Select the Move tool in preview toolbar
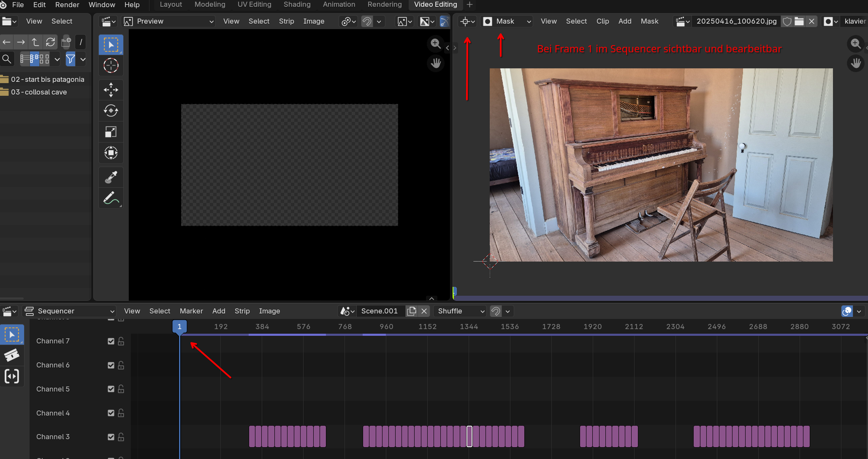 [111, 90]
